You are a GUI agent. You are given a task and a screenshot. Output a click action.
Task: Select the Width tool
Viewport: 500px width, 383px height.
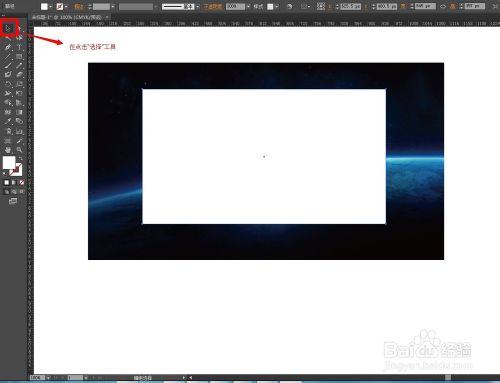point(8,93)
